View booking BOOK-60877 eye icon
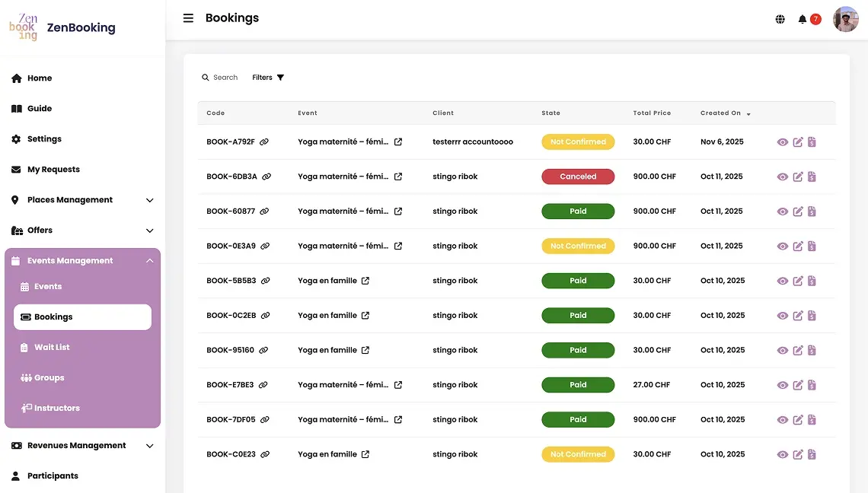The height and width of the screenshot is (493, 868). 782,212
